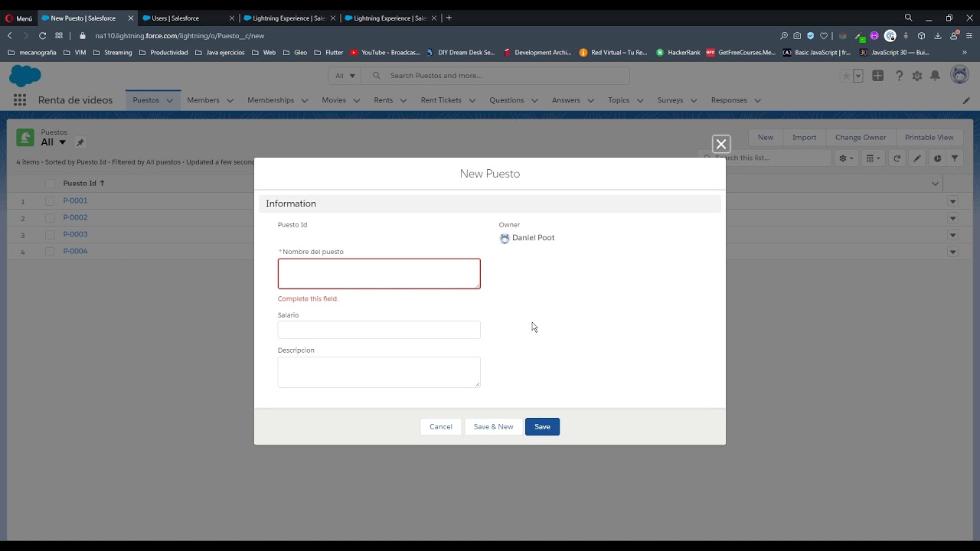The width and height of the screenshot is (980, 551).
Task: Click the edit list pencil icon
Action: pos(917,158)
